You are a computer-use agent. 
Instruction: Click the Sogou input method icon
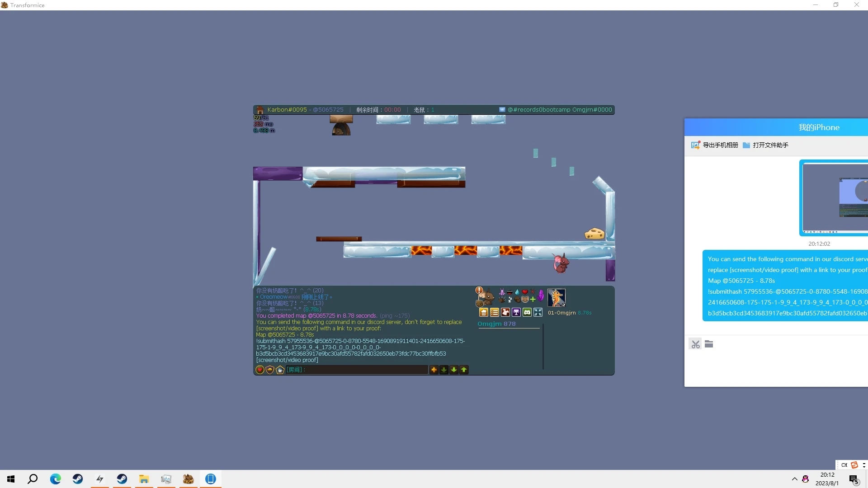pos(854,465)
